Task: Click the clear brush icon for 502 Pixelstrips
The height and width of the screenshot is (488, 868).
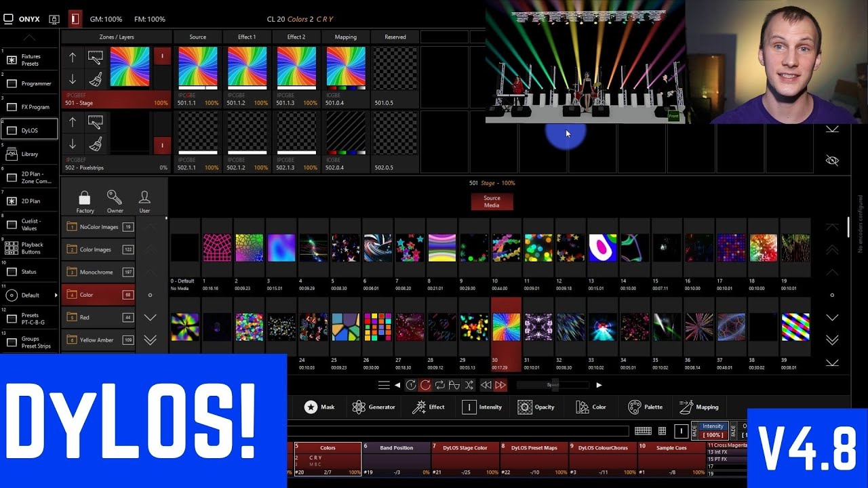Action: (x=95, y=144)
